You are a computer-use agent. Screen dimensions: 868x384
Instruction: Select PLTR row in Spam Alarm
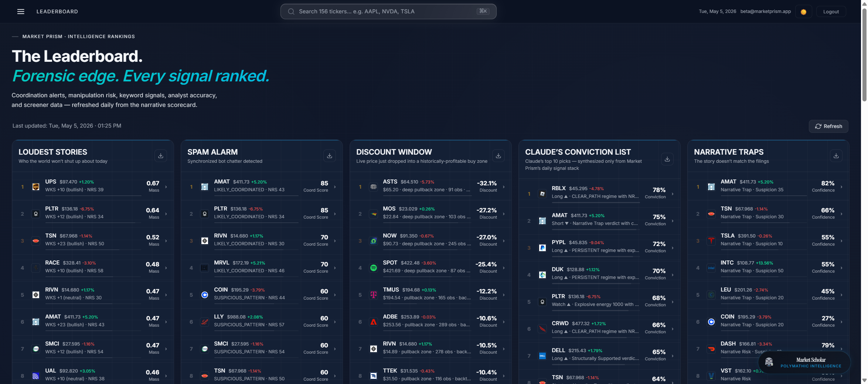[x=262, y=214]
